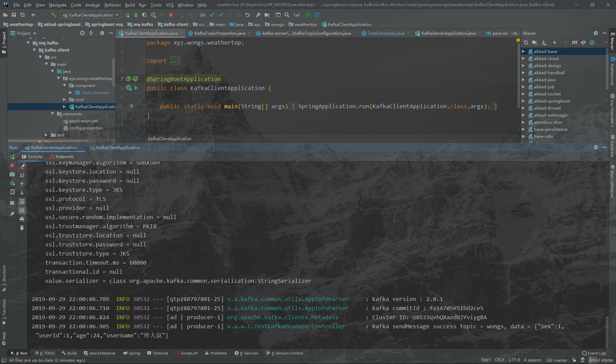The image size is (616, 364).
Task: Open the Analyze menu
Action: 92,5
